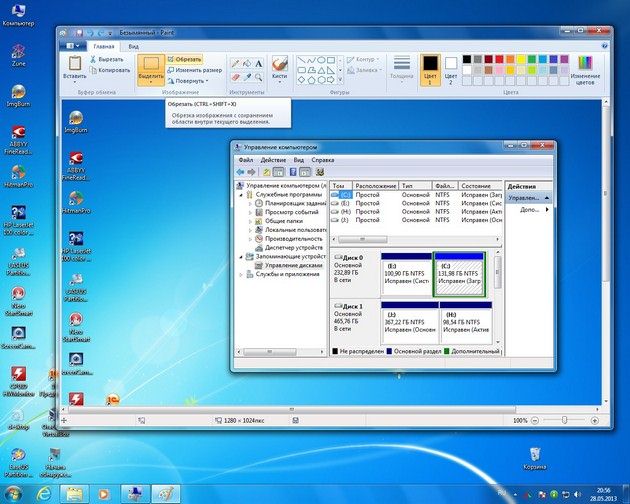Open the Толщина line size dropdown
This screenshot has width=630, height=504.
(402, 70)
